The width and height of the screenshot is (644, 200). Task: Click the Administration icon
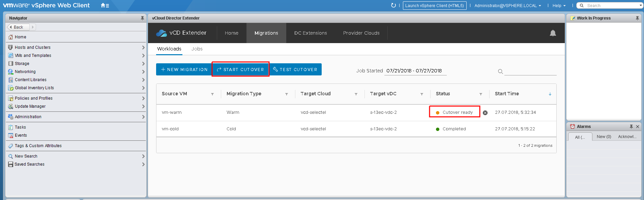(10, 117)
